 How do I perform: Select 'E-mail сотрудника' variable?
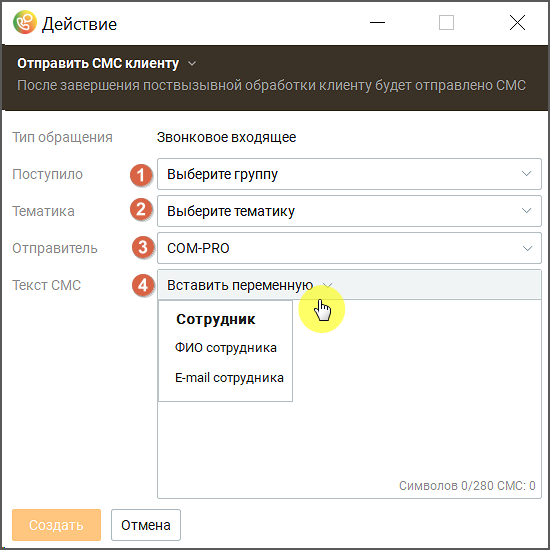(x=229, y=378)
